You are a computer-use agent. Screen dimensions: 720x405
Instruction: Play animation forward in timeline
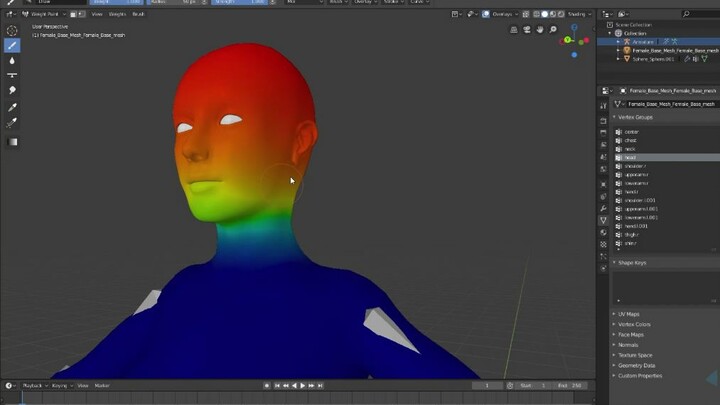(x=303, y=386)
